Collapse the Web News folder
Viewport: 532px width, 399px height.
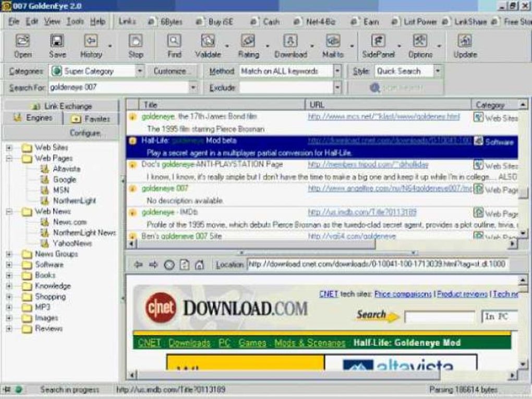tap(9, 211)
